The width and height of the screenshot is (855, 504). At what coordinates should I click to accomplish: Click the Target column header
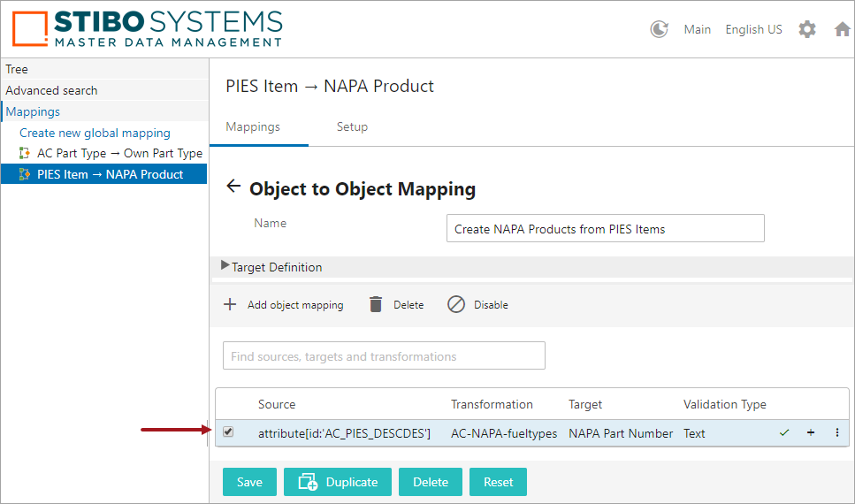point(585,404)
